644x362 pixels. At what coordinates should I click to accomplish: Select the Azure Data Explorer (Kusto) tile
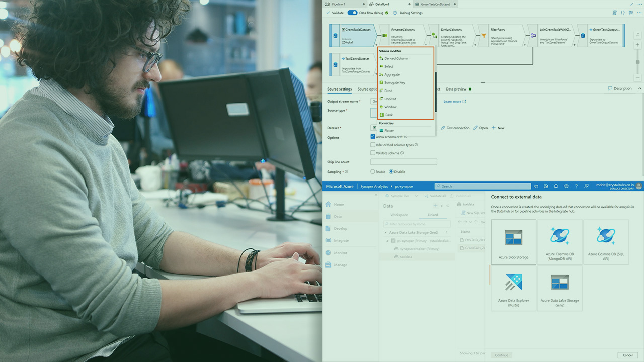(513, 288)
